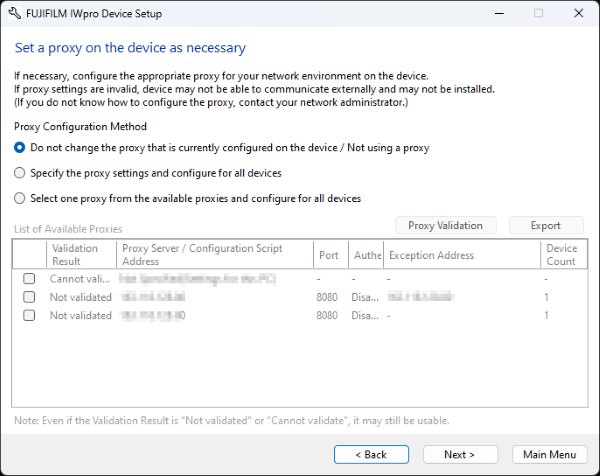Click the heading 'Set a proxy on the device as necessary'

point(130,48)
